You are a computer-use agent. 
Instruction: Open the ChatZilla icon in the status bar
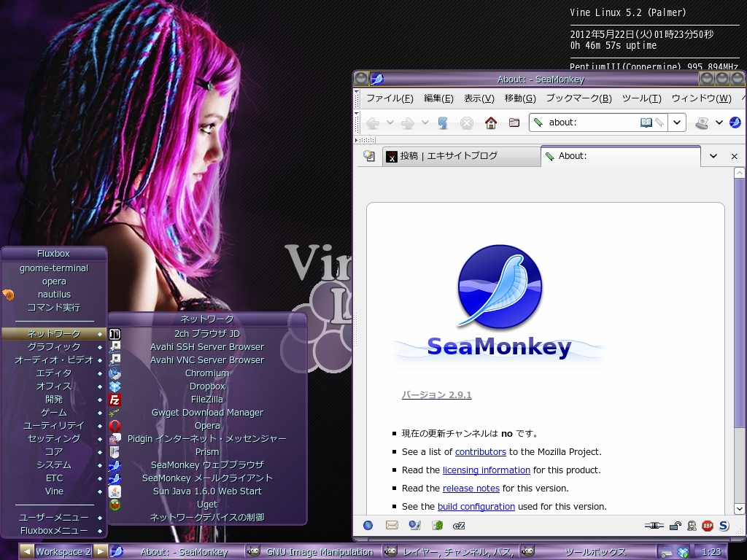(459, 526)
